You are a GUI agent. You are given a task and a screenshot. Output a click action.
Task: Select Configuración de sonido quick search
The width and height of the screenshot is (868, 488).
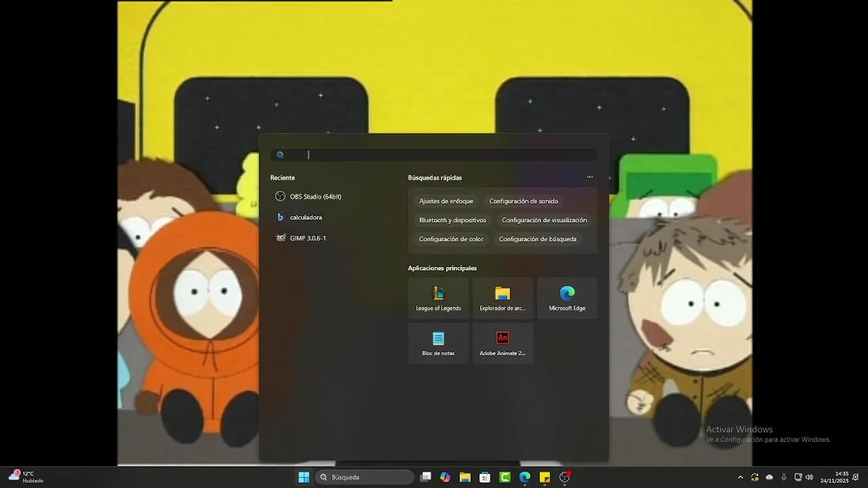pos(524,201)
